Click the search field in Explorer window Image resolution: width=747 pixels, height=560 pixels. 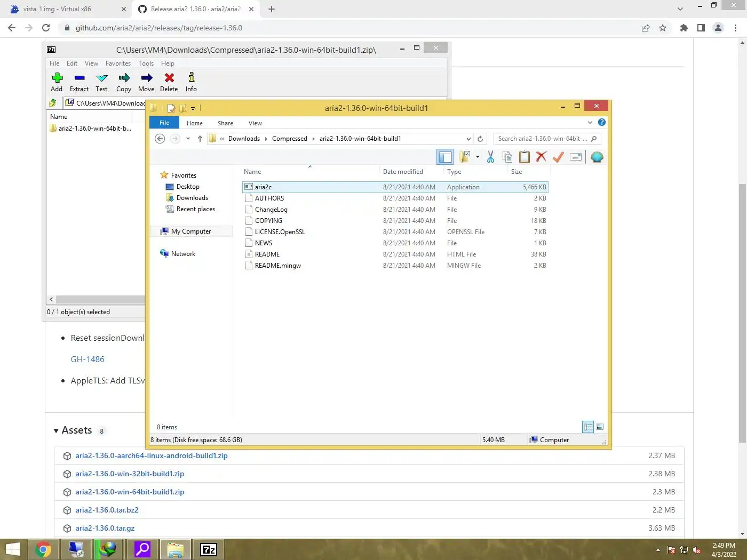point(547,139)
